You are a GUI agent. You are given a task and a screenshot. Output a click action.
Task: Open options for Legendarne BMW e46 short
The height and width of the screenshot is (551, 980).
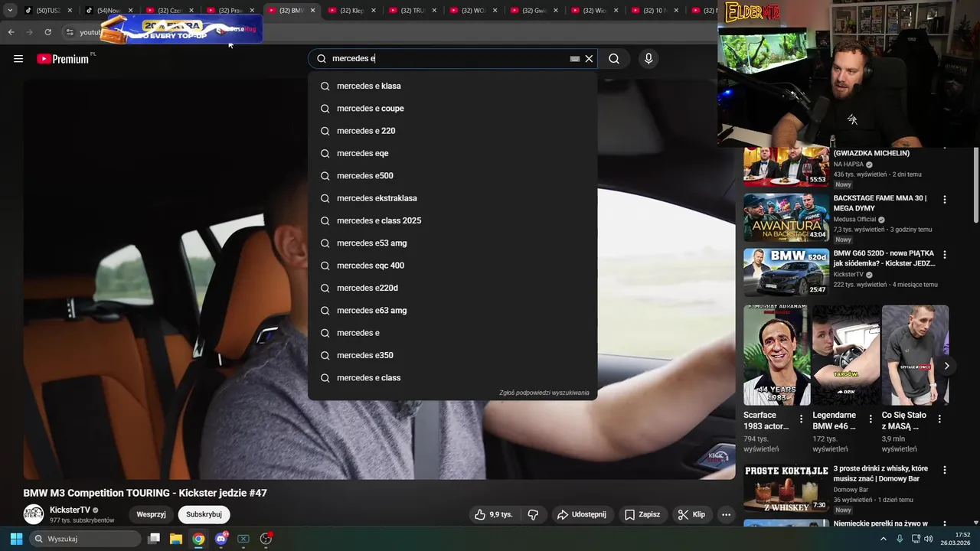pos(871,419)
